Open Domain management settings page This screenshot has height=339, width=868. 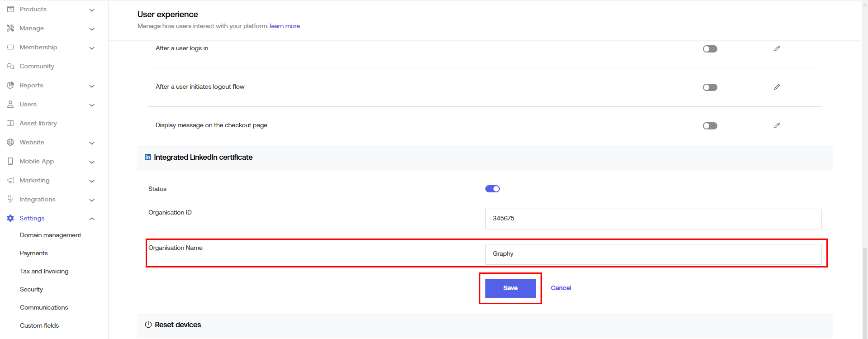(51, 235)
